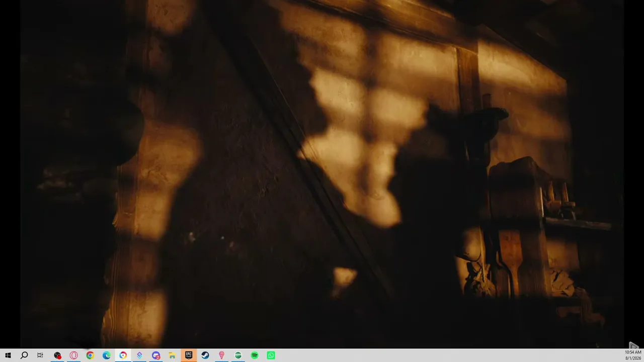
Task: Open taskbar Search magnifier
Action: click(24, 355)
